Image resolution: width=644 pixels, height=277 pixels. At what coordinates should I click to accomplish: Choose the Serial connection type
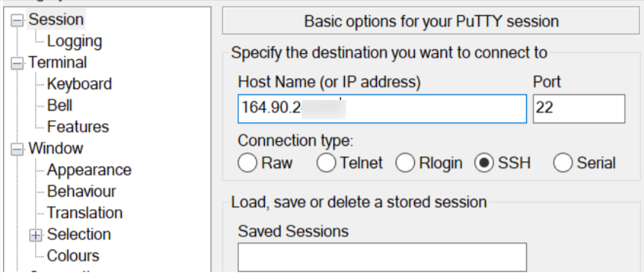[x=563, y=163]
